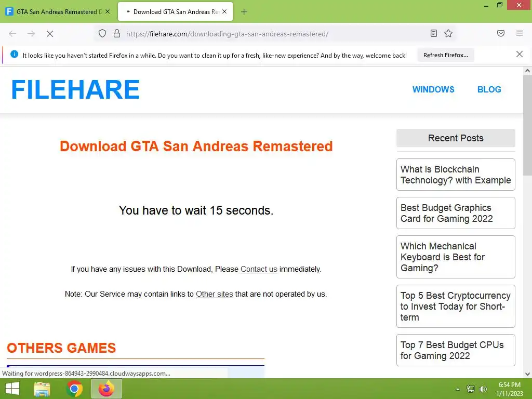
Task: Minimize the Firefox window
Action: pos(486,5)
